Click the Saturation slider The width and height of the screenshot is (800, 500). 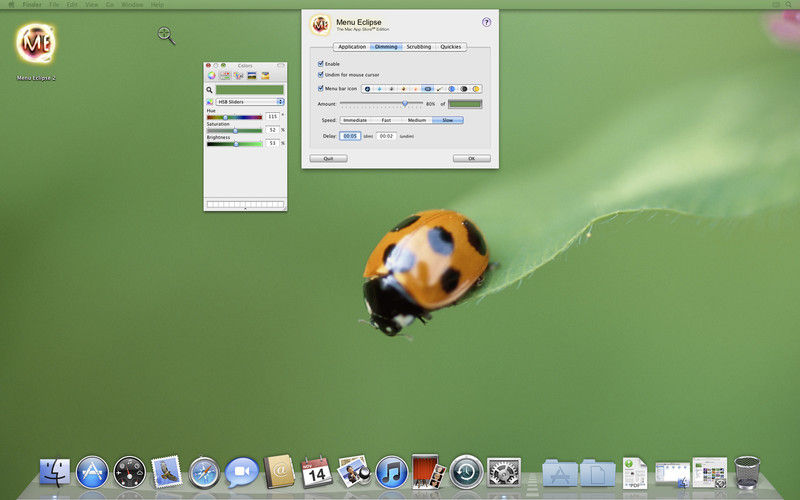pyautogui.click(x=234, y=131)
